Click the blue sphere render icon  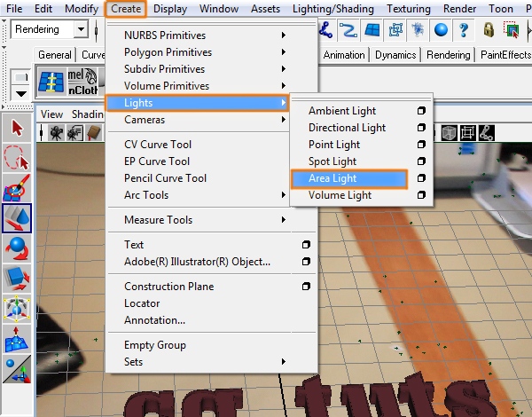441,30
